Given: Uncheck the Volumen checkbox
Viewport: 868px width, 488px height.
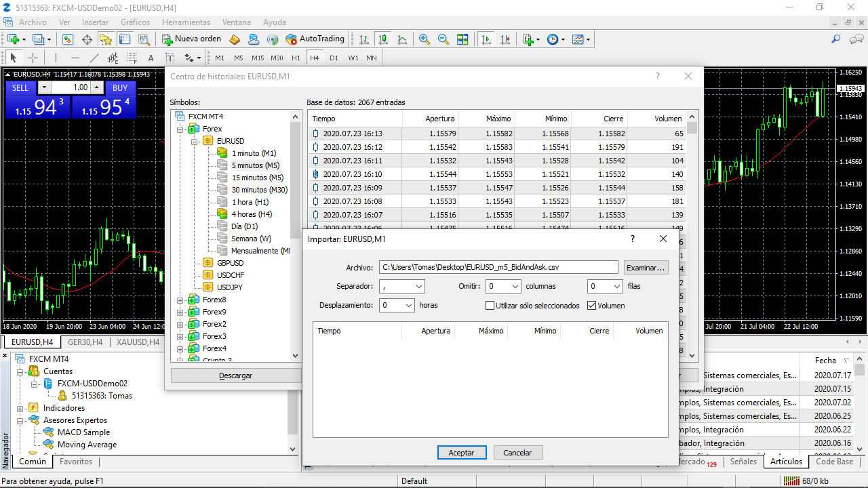Looking at the screenshot, I should (x=592, y=306).
